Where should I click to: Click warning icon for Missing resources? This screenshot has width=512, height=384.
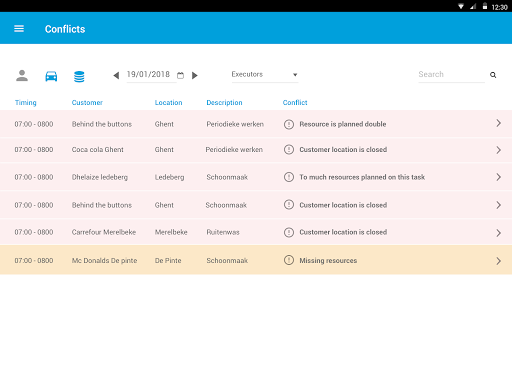pos(289,260)
